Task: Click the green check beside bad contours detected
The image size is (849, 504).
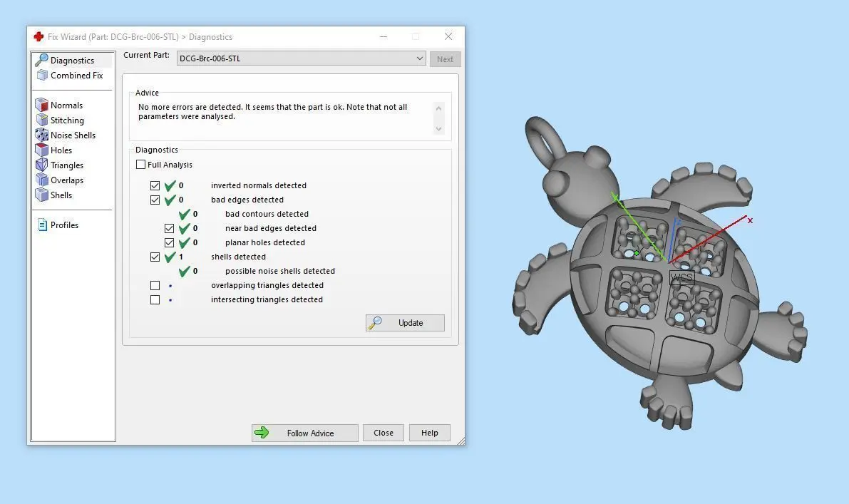Action: coord(185,215)
